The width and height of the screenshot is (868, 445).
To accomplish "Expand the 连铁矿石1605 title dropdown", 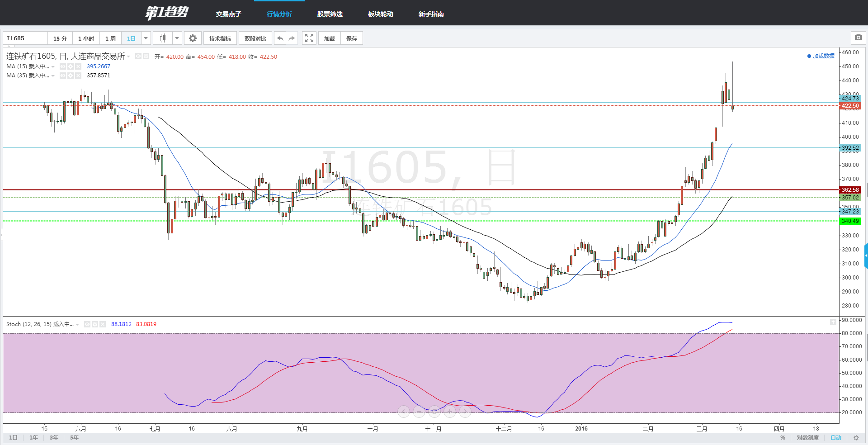I will tap(129, 57).
